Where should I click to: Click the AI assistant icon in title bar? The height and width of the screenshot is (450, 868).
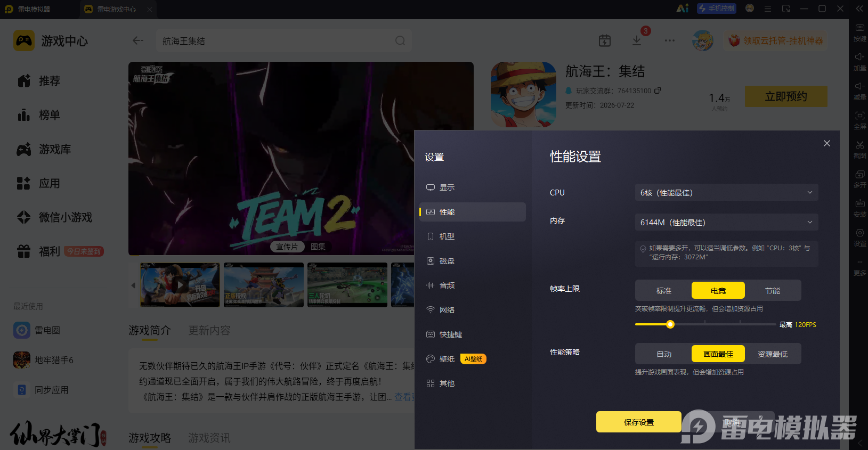coord(683,9)
